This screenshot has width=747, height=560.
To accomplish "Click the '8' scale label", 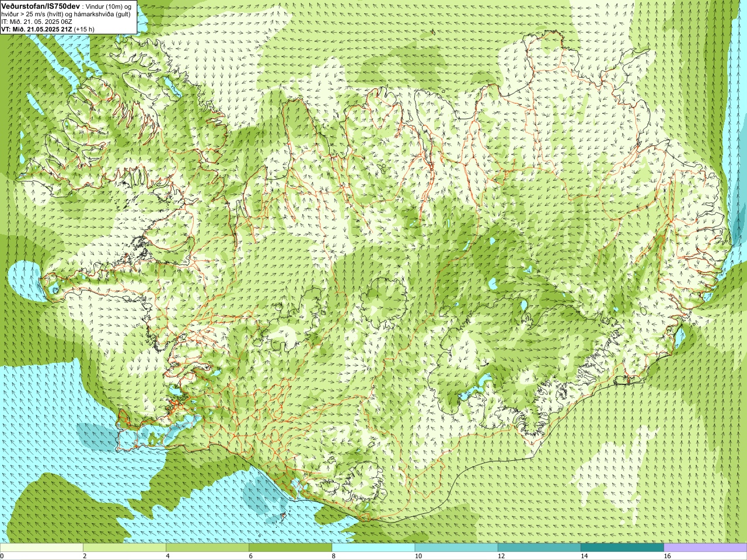I will click(333, 556).
